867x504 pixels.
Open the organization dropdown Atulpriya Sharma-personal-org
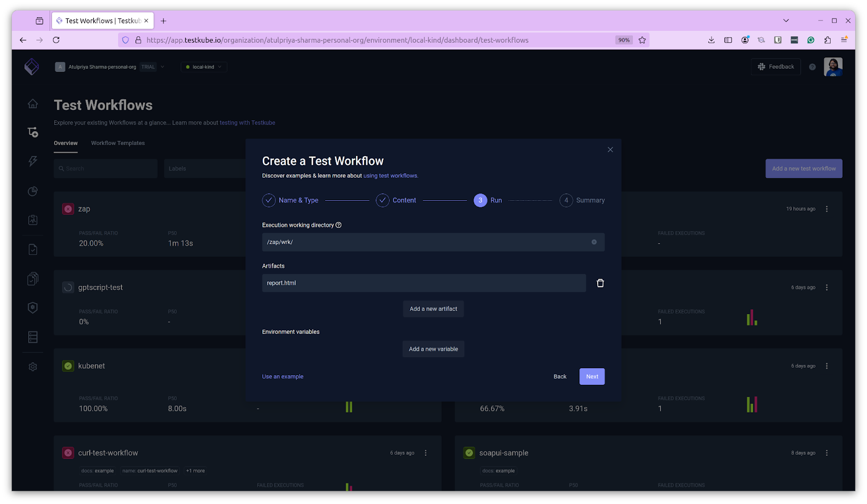110,67
